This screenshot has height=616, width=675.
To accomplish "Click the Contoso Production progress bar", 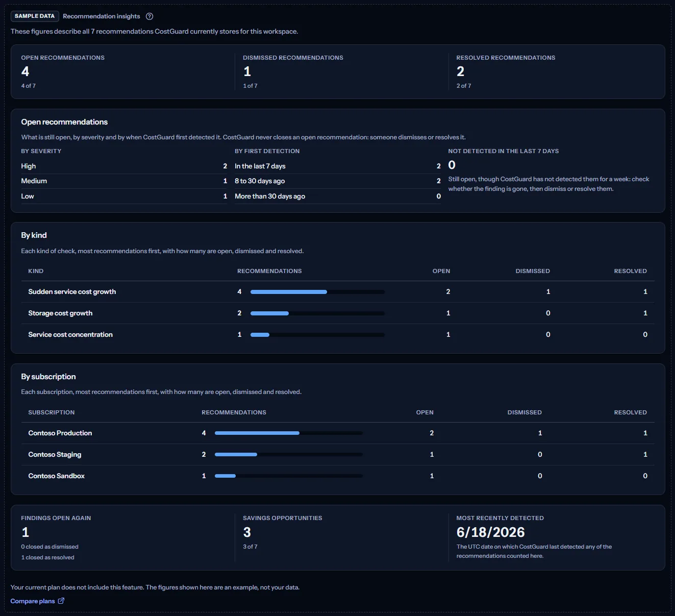I will [x=289, y=433].
